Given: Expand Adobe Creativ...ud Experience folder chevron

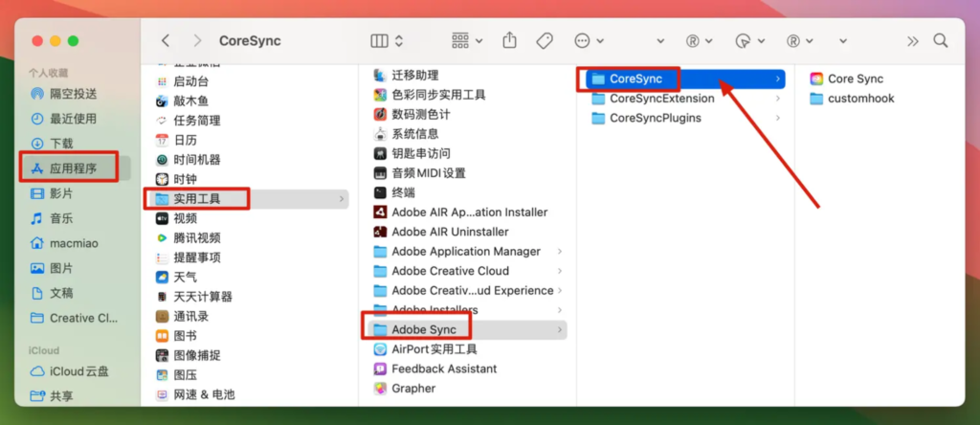Looking at the screenshot, I should point(559,291).
